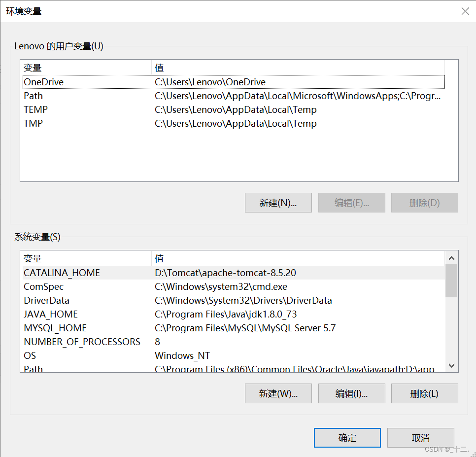Select ComSpec system variable

click(234, 286)
